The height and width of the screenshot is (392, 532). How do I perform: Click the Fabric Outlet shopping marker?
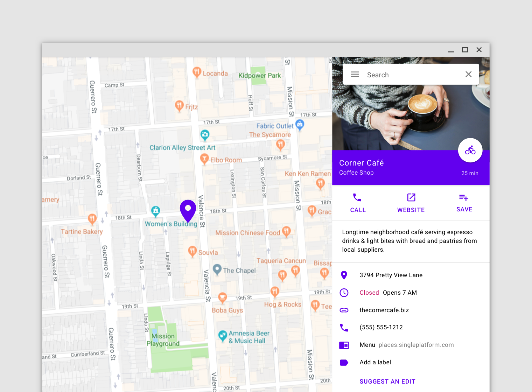pyautogui.click(x=300, y=125)
